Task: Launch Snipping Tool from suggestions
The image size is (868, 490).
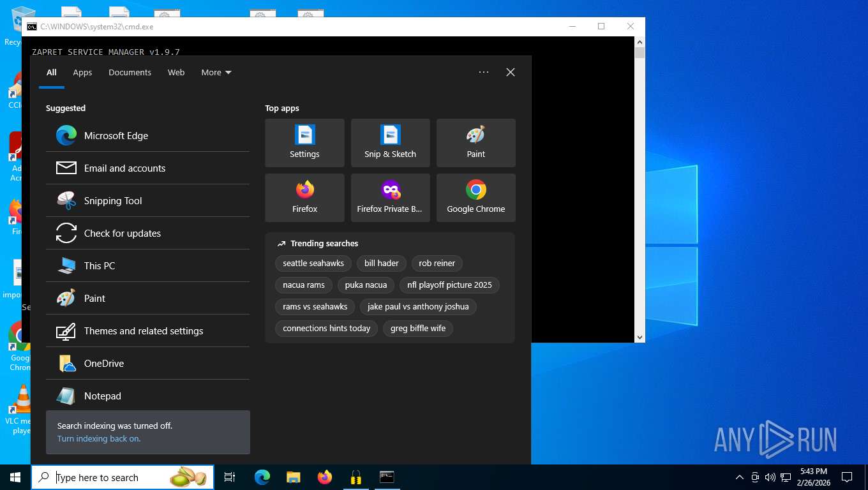Action: tap(147, 200)
